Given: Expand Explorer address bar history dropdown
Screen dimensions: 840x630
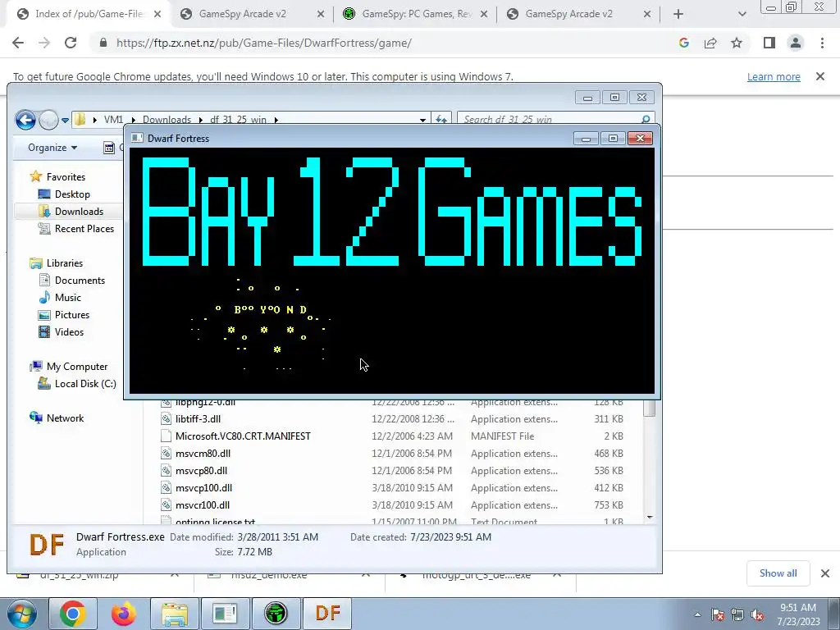Looking at the screenshot, I should [422, 120].
